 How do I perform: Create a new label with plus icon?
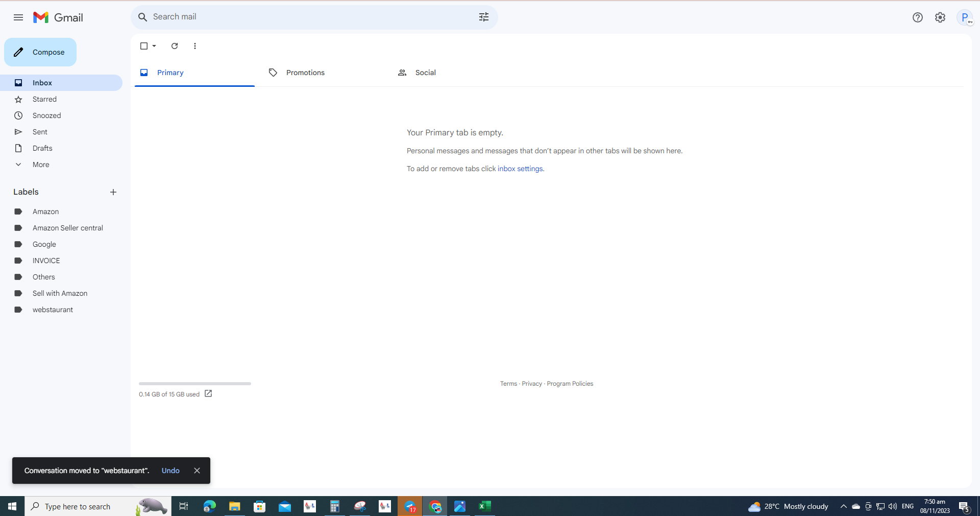click(x=113, y=192)
